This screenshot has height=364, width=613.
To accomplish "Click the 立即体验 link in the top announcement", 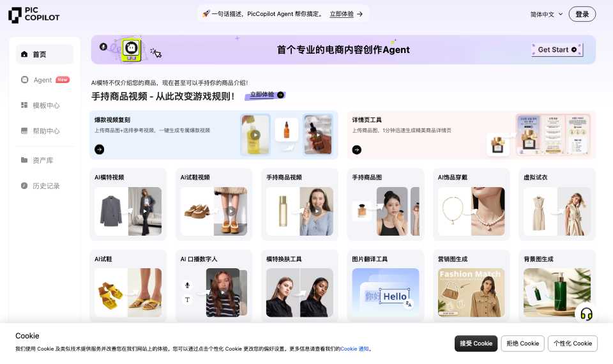I will [341, 14].
